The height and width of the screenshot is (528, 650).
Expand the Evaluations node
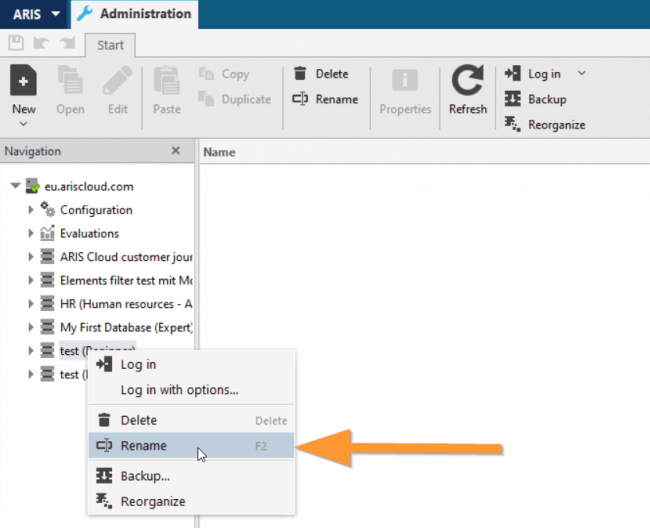point(31,233)
